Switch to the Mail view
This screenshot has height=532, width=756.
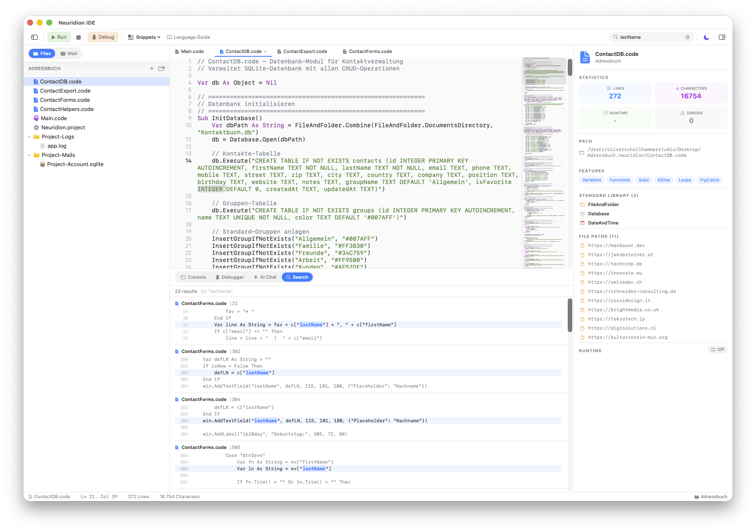pyautogui.click(x=68, y=53)
